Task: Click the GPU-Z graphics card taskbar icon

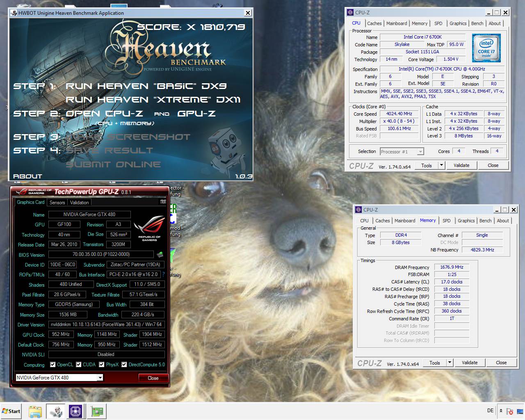Action: pyautogui.click(x=97, y=411)
